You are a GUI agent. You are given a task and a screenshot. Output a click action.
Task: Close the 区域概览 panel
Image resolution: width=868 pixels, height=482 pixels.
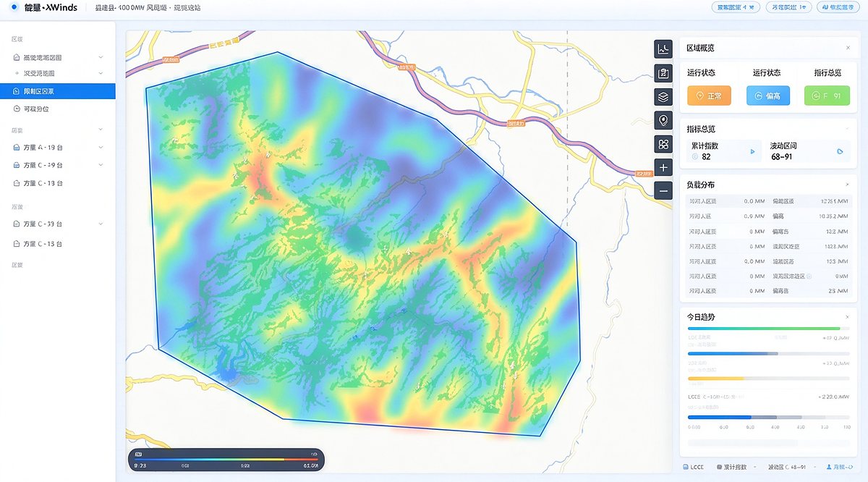pyautogui.click(x=848, y=48)
